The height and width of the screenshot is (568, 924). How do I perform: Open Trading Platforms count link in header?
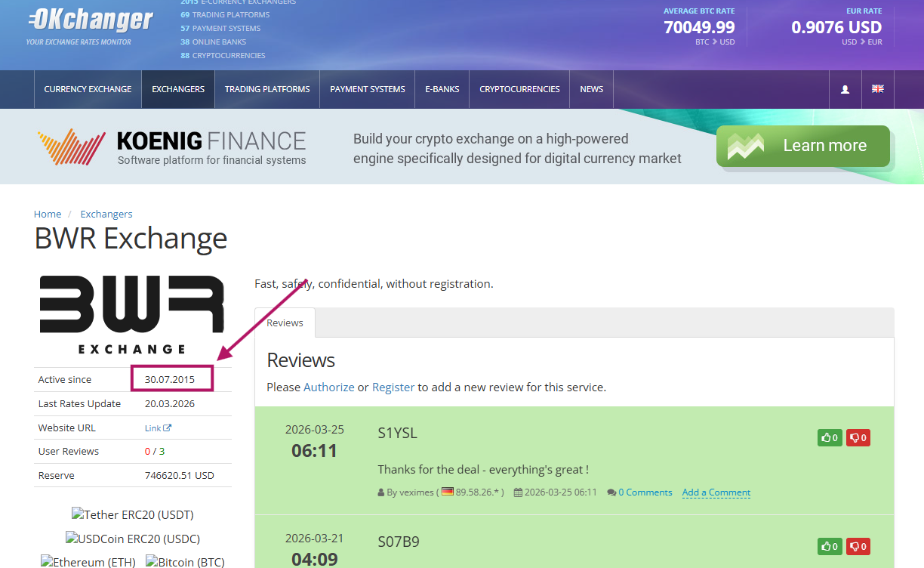225,14
